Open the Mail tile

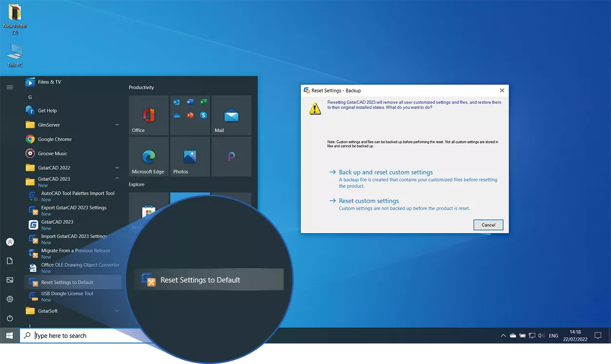(x=231, y=115)
